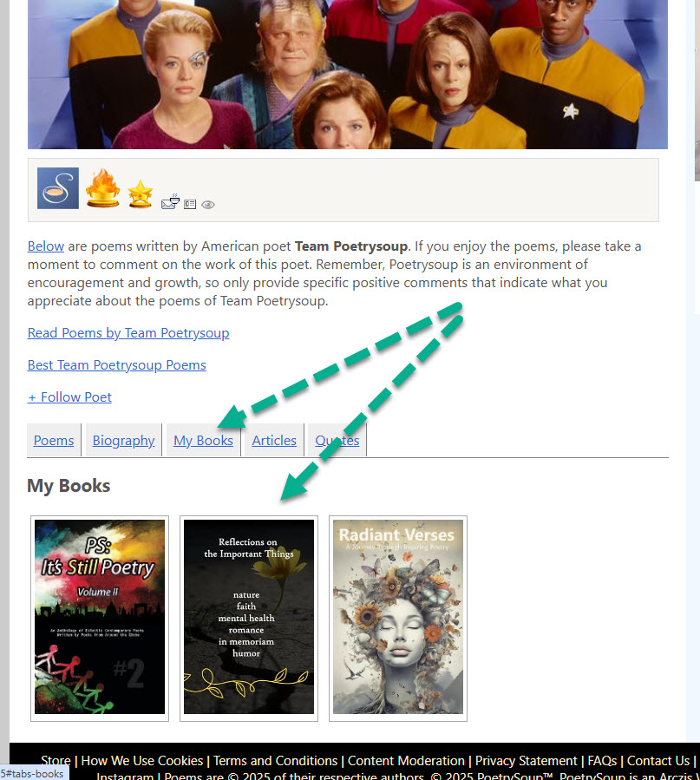
Task: Open the Quotes tab
Action: pyautogui.click(x=337, y=440)
